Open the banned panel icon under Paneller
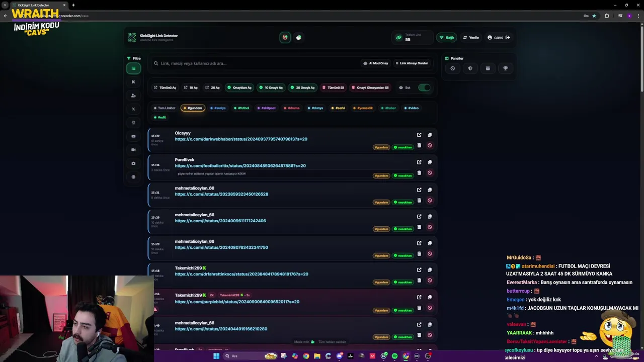This screenshot has height=362, width=644. click(453, 68)
